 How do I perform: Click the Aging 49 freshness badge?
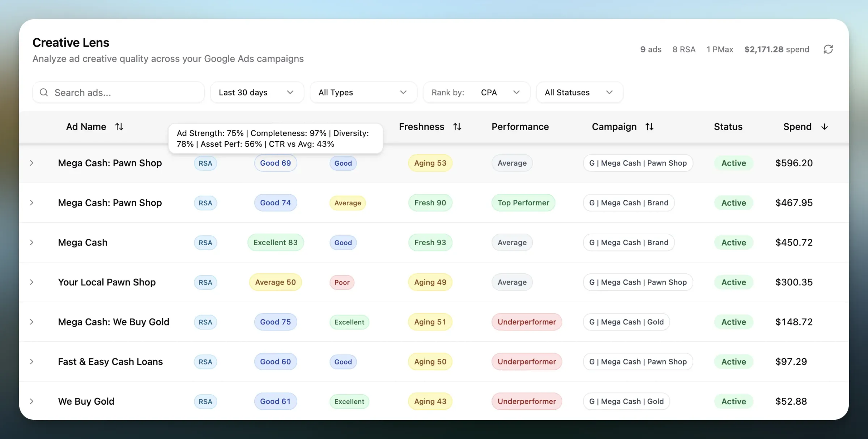(x=430, y=282)
